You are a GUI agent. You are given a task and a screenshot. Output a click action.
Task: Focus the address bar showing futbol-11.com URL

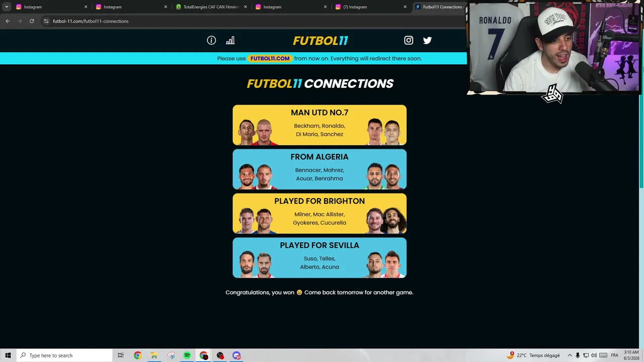(252, 21)
